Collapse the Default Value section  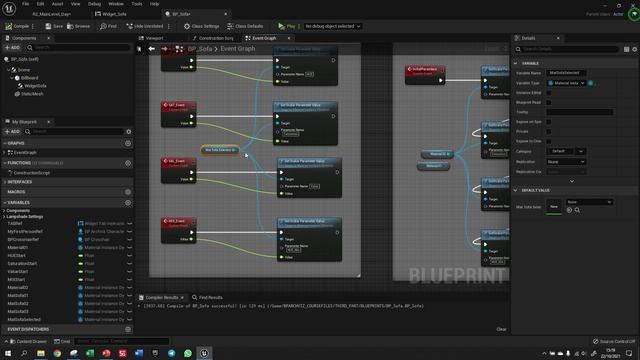coord(516,190)
